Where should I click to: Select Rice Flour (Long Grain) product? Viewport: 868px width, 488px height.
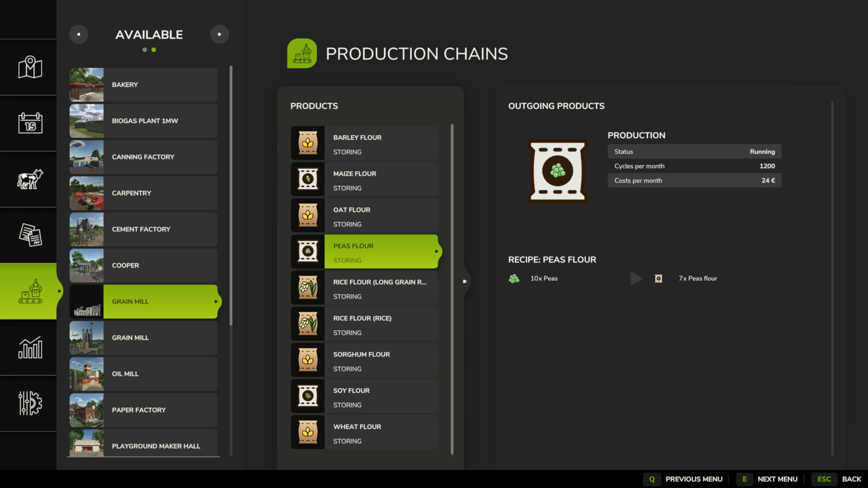point(380,288)
